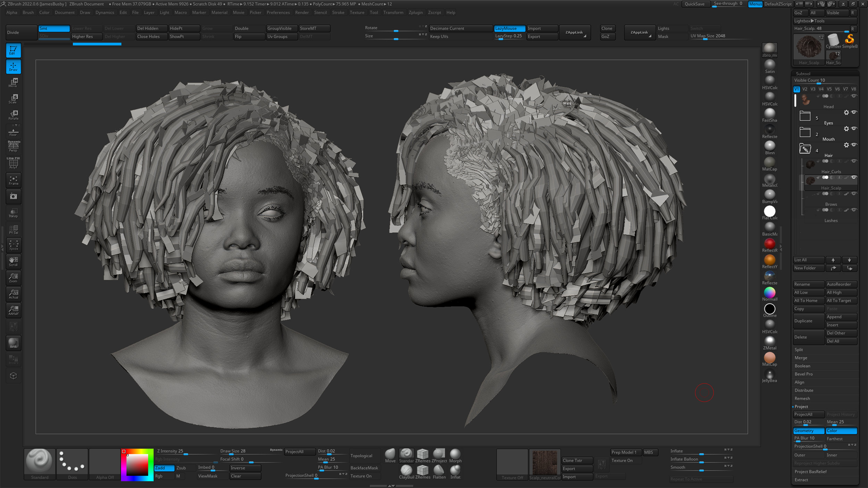Activate the Scale tool
This screenshot has height=488, width=868.
(13, 99)
